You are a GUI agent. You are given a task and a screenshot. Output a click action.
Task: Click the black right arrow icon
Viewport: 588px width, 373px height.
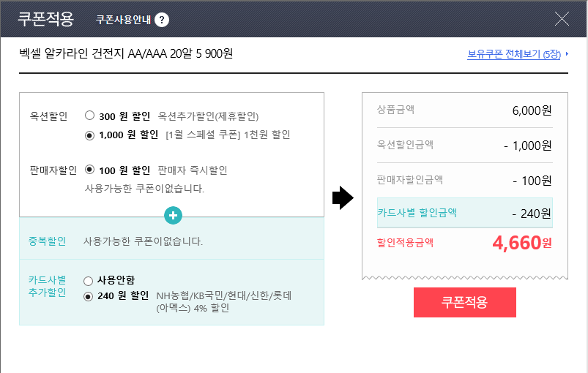click(x=343, y=197)
